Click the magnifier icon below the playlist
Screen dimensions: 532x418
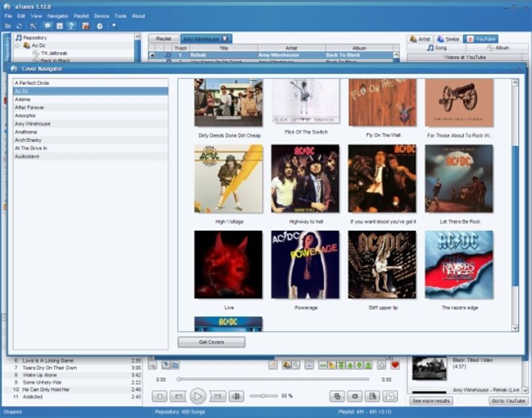point(152,365)
